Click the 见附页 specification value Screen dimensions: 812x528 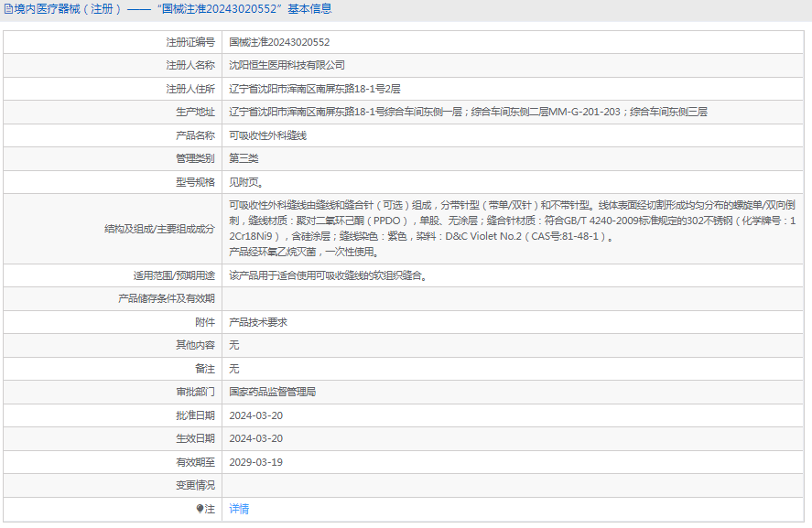point(246,182)
